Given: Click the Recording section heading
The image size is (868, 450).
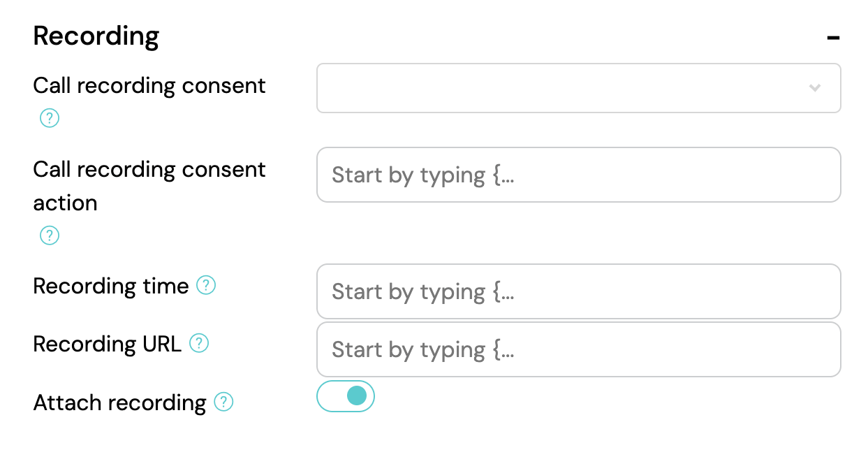Looking at the screenshot, I should (96, 36).
